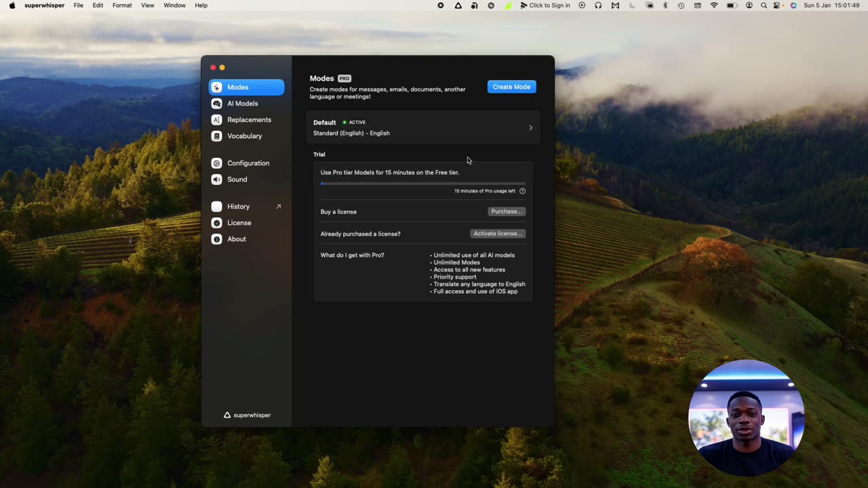Open Spotlight search icon
Viewport: 868px width, 488px height.
coord(764,5)
